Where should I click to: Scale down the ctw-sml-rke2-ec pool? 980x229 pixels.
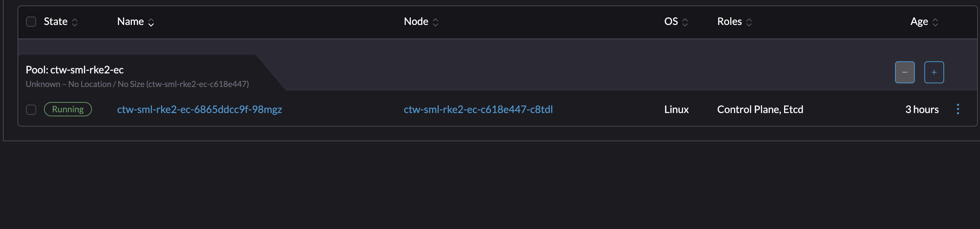point(905,72)
